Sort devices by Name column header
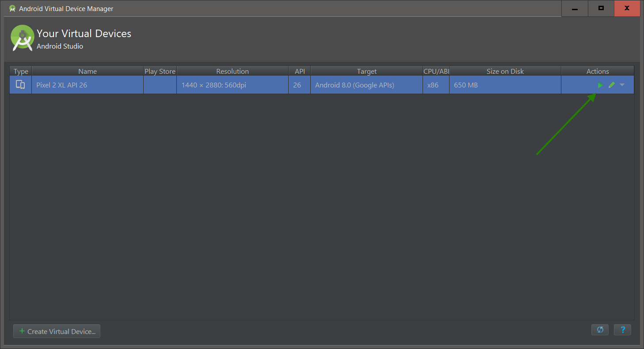The image size is (644, 349). click(x=88, y=71)
